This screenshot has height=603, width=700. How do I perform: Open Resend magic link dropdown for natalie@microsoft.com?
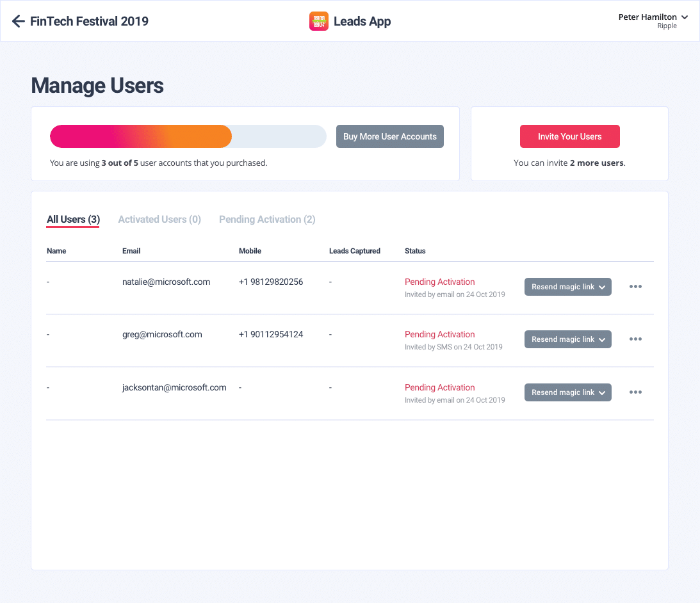pos(568,287)
